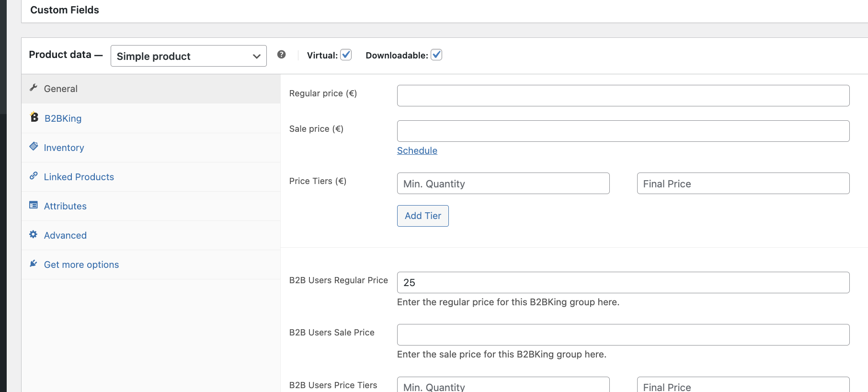The image size is (868, 392).
Task: Focus the Sale price (€) field
Action: click(623, 131)
